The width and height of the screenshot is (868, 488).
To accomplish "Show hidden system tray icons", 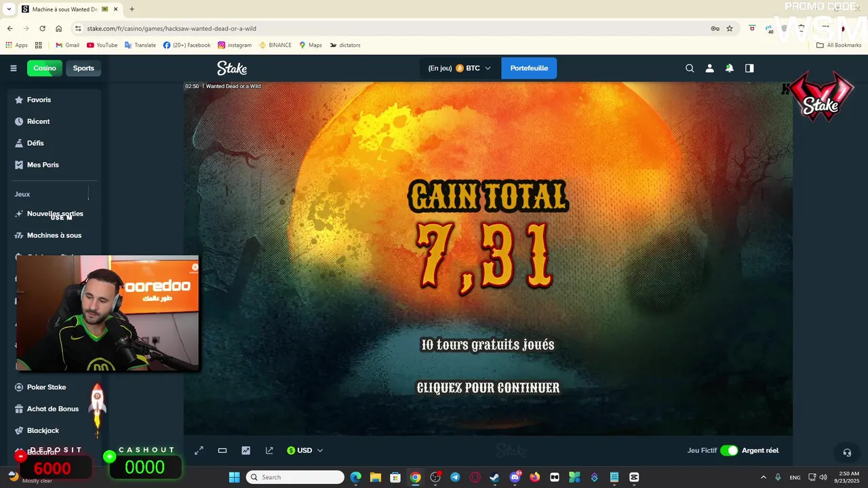I will pos(763,477).
